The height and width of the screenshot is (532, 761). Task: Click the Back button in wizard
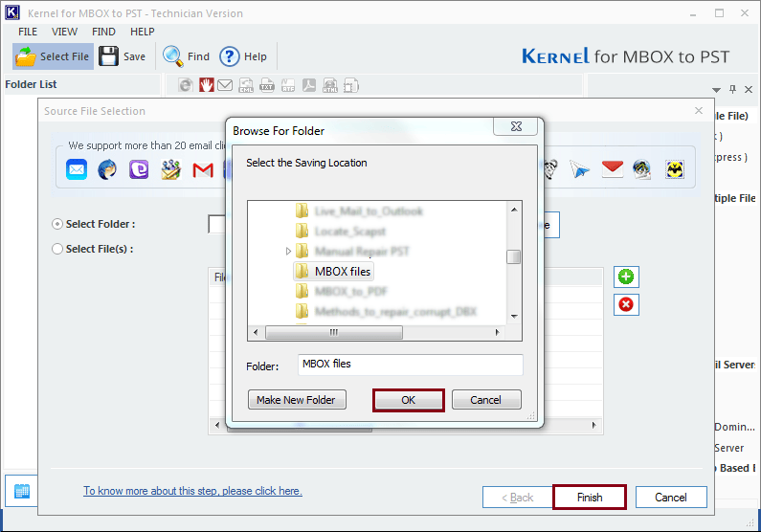pos(517,498)
